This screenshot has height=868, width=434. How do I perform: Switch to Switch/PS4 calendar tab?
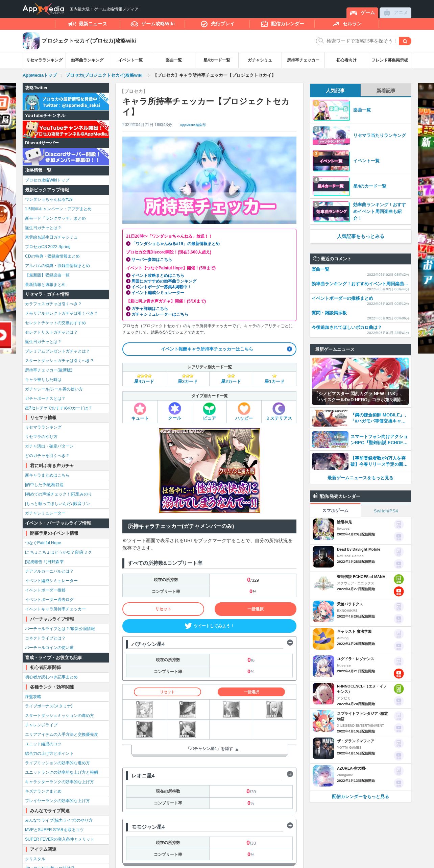coord(386,511)
